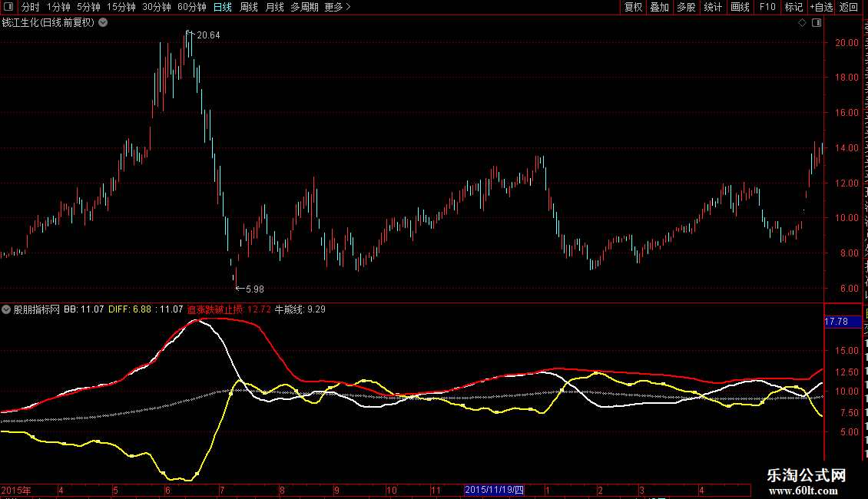
Task: Click the 2015/11/19/四 date marker
Action: click(495, 490)
